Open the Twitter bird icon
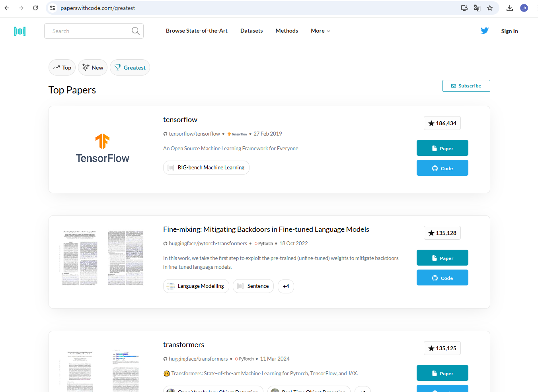This screenshot has width=538, height=392. tap(484, 31)
